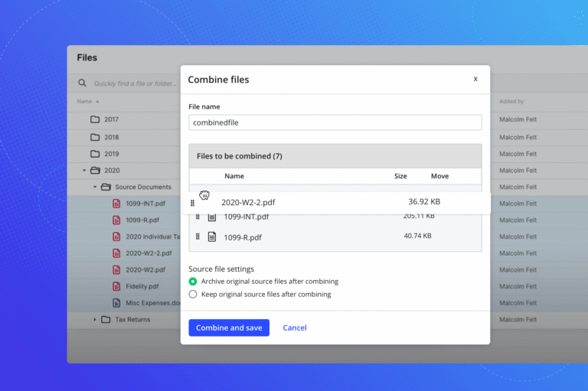Select Archive original source files after combining

(x=193, y=282)
